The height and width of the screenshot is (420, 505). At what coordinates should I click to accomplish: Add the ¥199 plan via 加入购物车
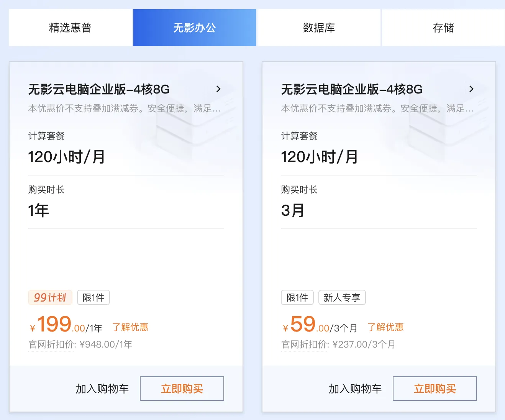102,389
